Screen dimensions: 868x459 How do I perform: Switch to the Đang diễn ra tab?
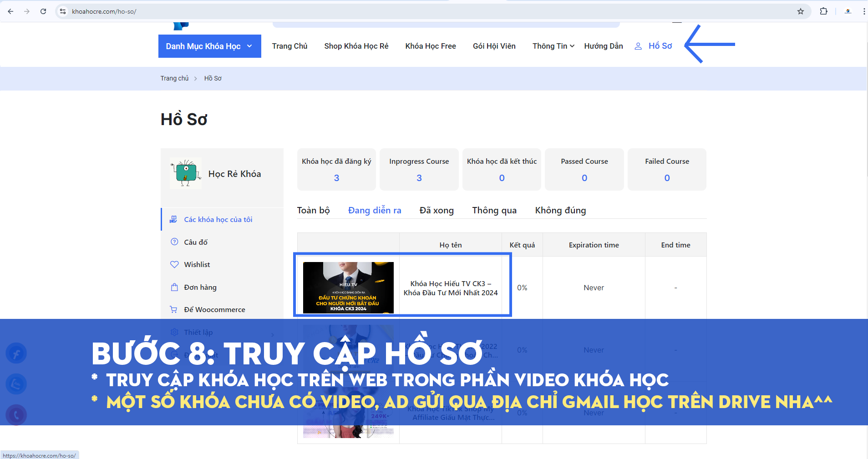[x=374, y=210]
